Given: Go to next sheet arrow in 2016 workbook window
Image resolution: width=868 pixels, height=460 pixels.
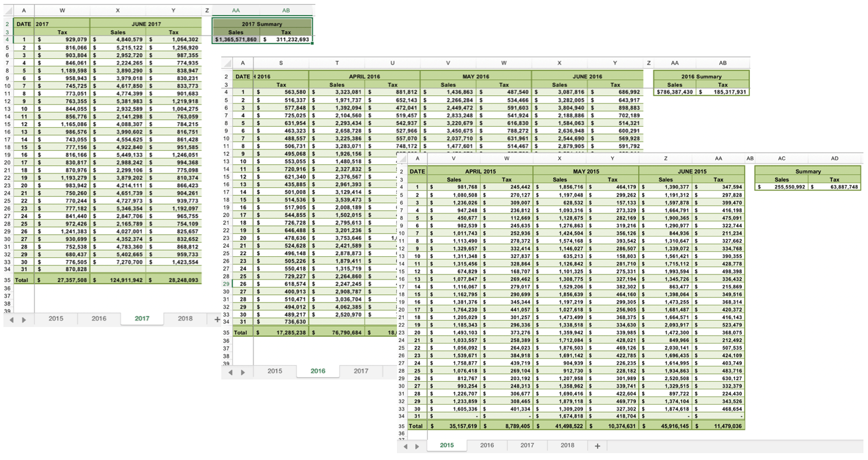Looking at the screenshot, I should [x=243, y=372].
